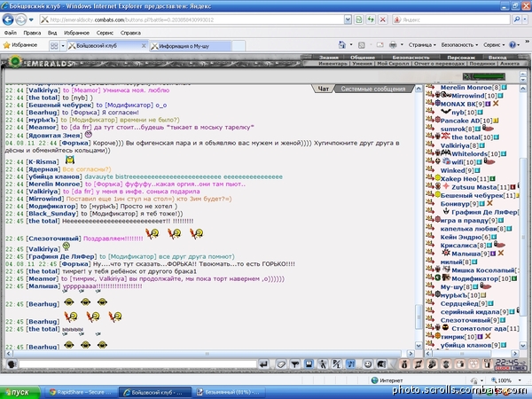
Task: Click the chat filter funnel icon
Action: click(295, 364)
